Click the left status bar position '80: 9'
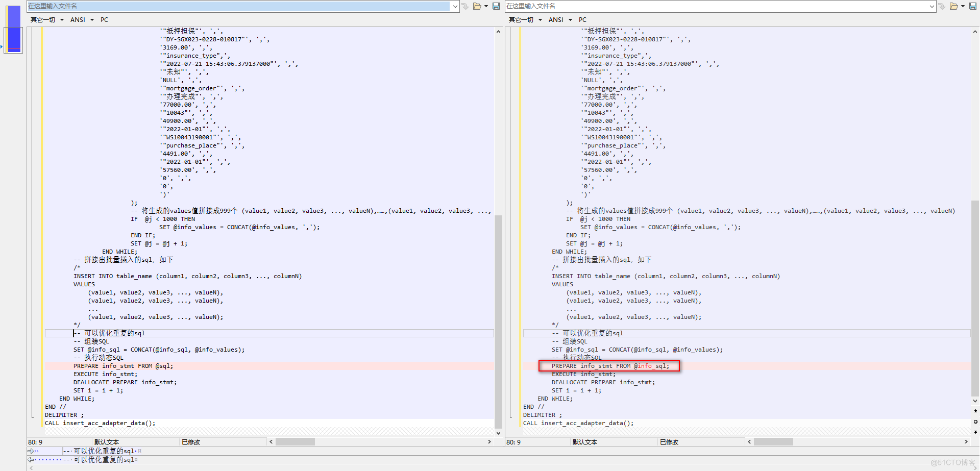This screenshot has width=980, height=471. tap(35, 442)
